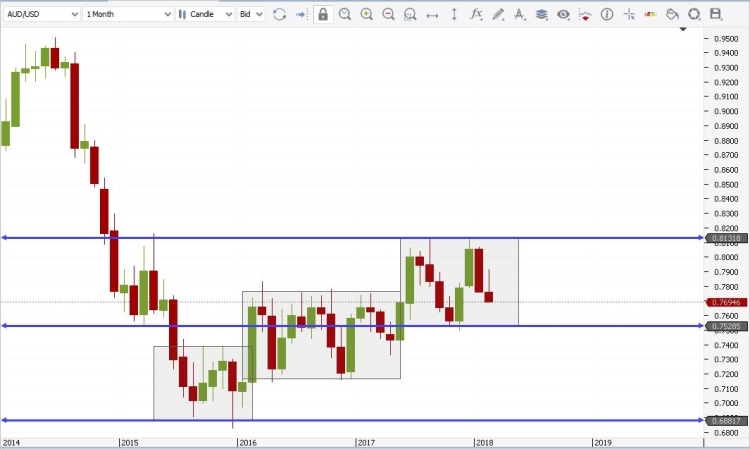Click the horizontal stretch arrows button
This screenshot has width=750, height=449.
(x=432, y=14)
